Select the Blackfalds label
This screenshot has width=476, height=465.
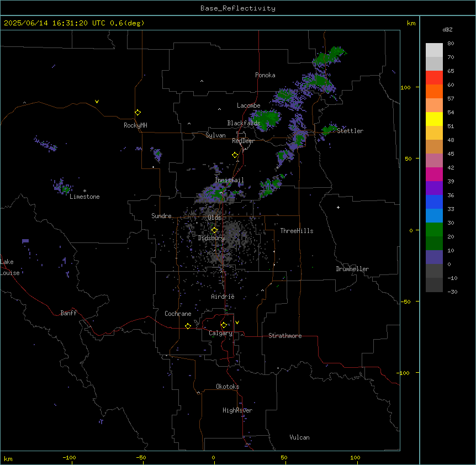(x=244, y=123)
